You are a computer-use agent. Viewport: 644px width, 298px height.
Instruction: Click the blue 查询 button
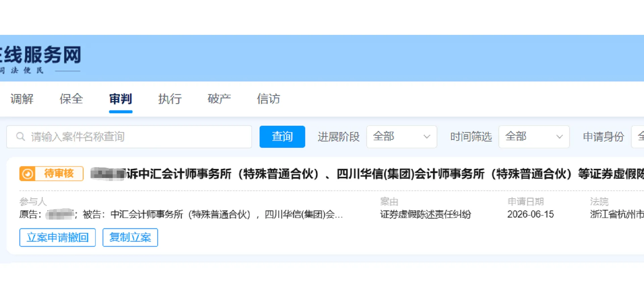click(x=282, y=137)
